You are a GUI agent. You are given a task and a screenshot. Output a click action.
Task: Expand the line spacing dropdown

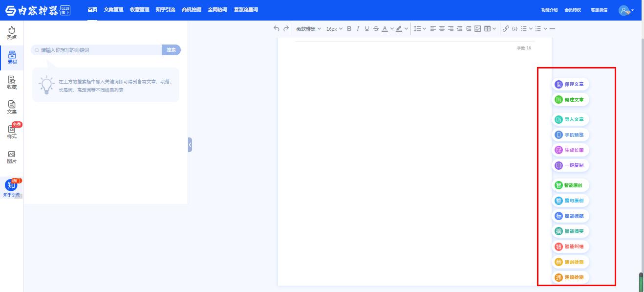point(420,29)
